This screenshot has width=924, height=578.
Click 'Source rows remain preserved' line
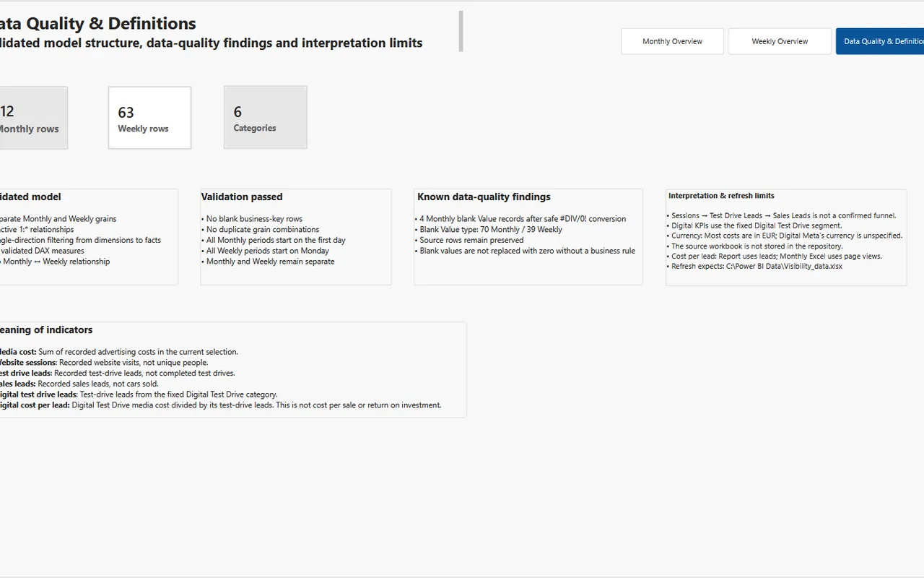pyautogui.click(x=469, y=240)
